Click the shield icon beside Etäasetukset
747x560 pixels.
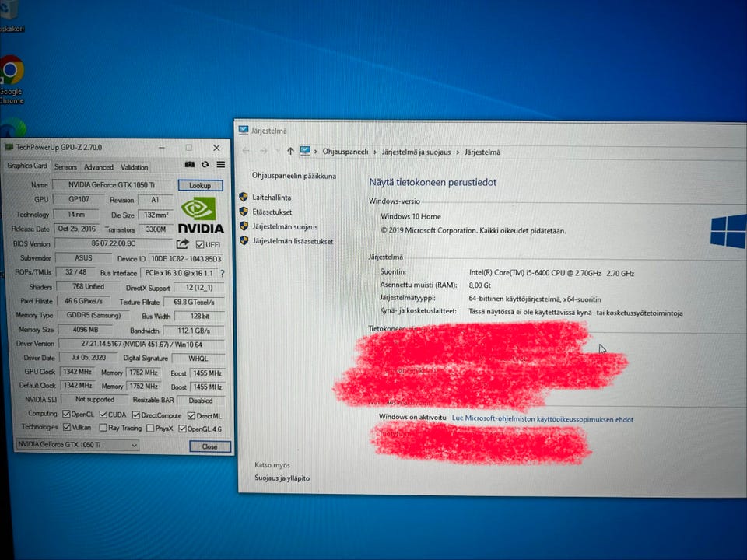[244, 212]
